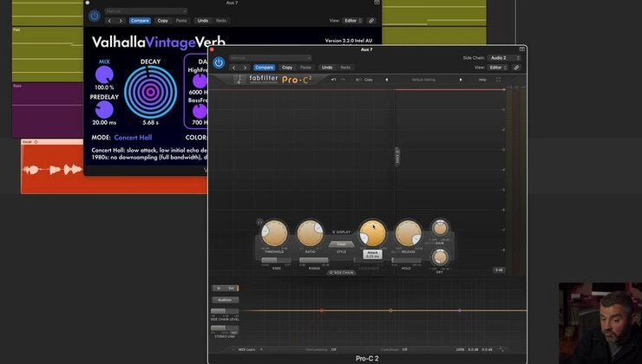
Task: Toggle Compare in the ValhallaVintageVerb window
Action: 140,20
